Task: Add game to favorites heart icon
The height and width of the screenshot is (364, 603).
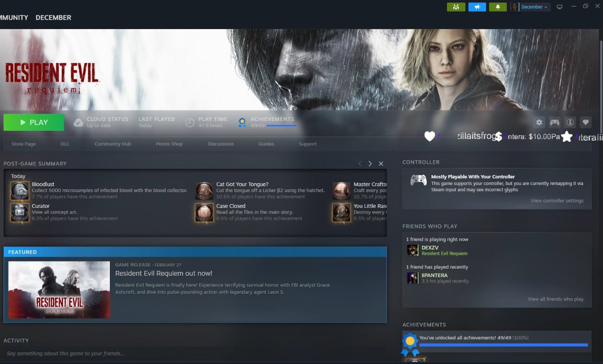Action: point(585,122)
